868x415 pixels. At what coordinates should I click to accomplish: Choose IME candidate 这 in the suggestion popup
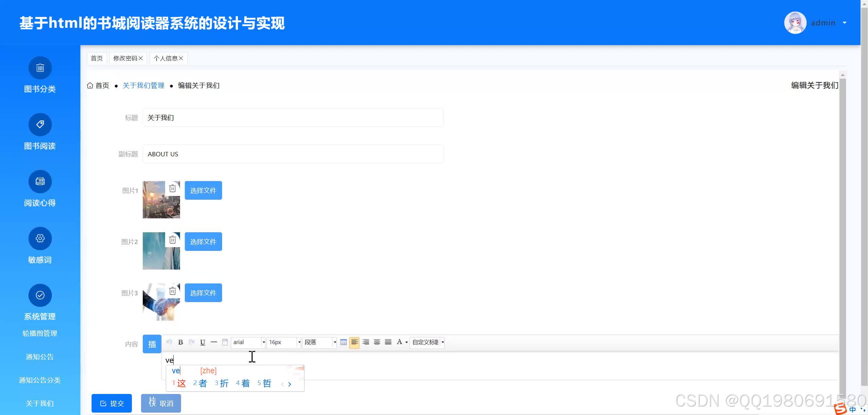click(x=182, y=383)
